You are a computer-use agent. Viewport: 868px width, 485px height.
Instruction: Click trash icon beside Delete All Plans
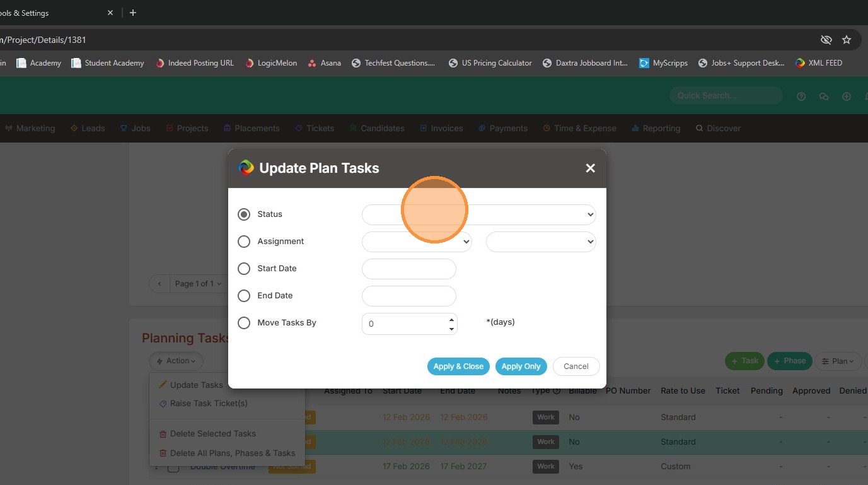pos(163,453)
